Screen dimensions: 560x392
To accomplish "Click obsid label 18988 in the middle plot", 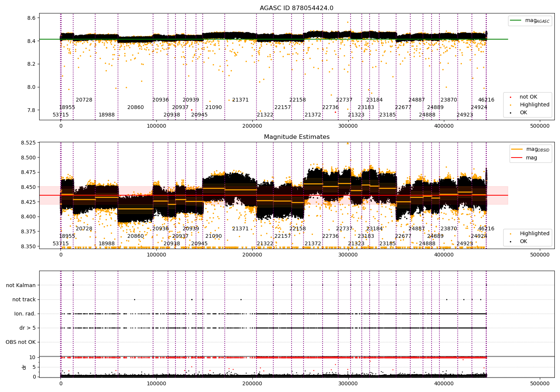I will point(107,243).
